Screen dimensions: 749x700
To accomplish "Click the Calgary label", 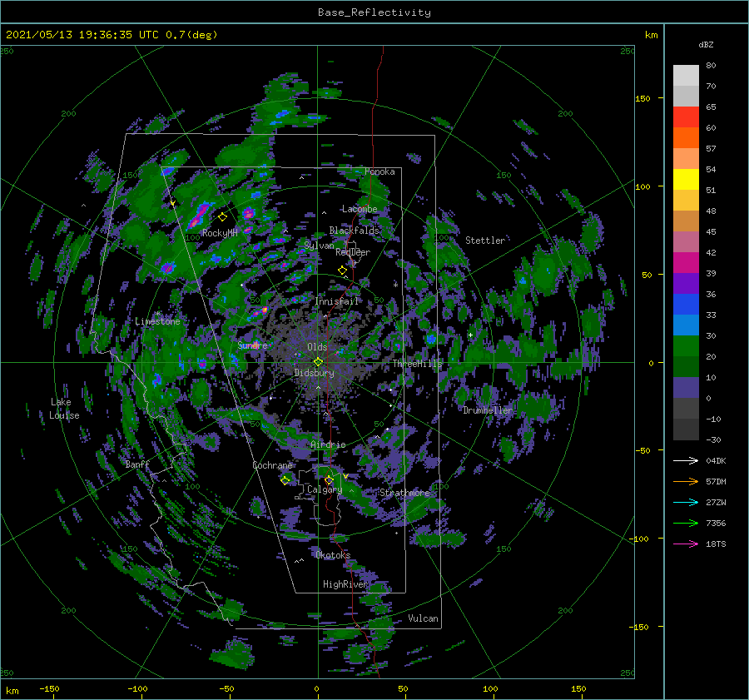I will coord(325,489).
